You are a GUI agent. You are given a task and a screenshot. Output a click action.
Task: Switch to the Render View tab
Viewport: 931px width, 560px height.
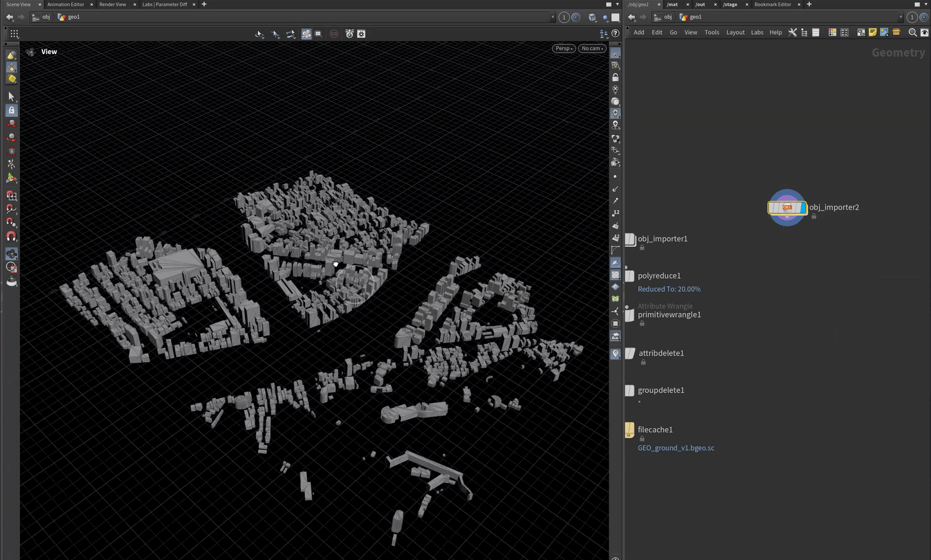113,5
